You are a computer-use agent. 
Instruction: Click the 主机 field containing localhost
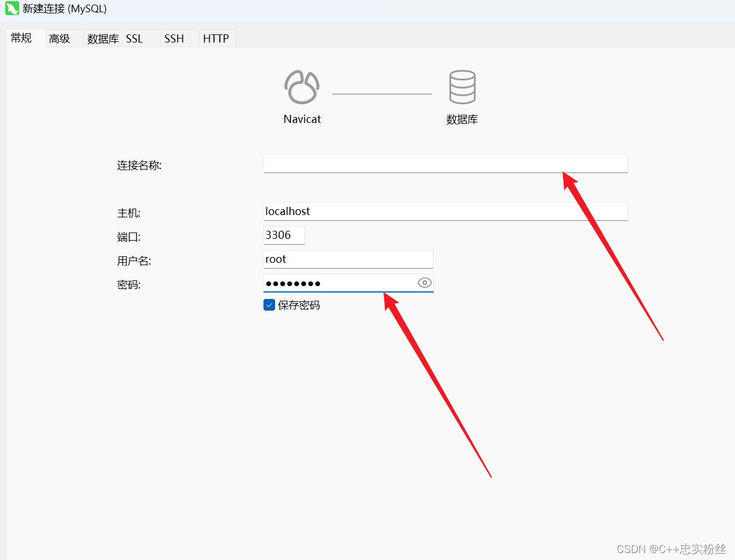pyautogui.click(x=445, y=212)
